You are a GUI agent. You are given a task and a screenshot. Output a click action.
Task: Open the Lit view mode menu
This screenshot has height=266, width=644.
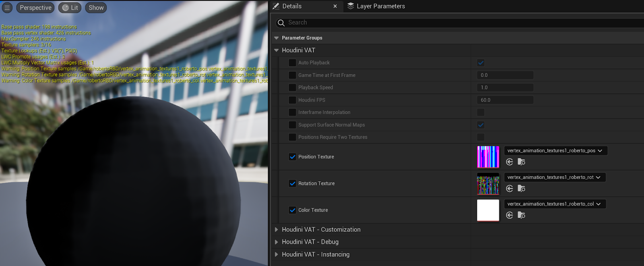click(70, 8)
